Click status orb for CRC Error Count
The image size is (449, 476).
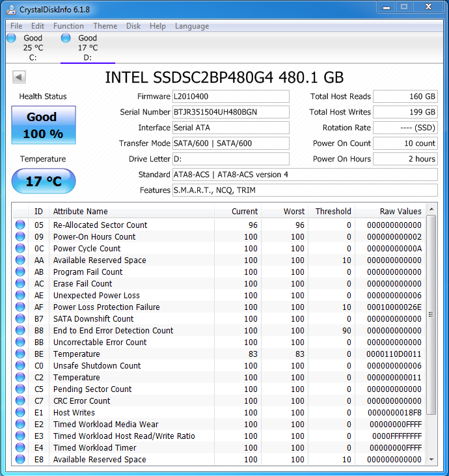pos(20,401)
